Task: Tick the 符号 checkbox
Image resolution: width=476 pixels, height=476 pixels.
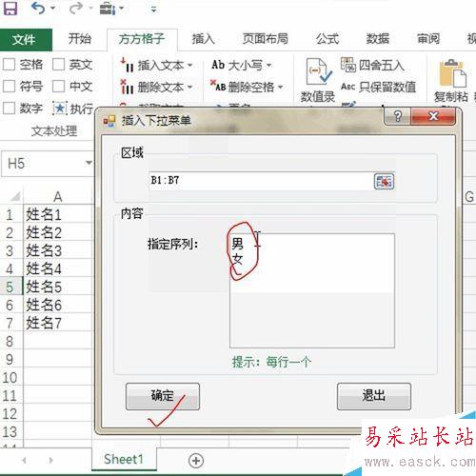Action: coord(9,86)
